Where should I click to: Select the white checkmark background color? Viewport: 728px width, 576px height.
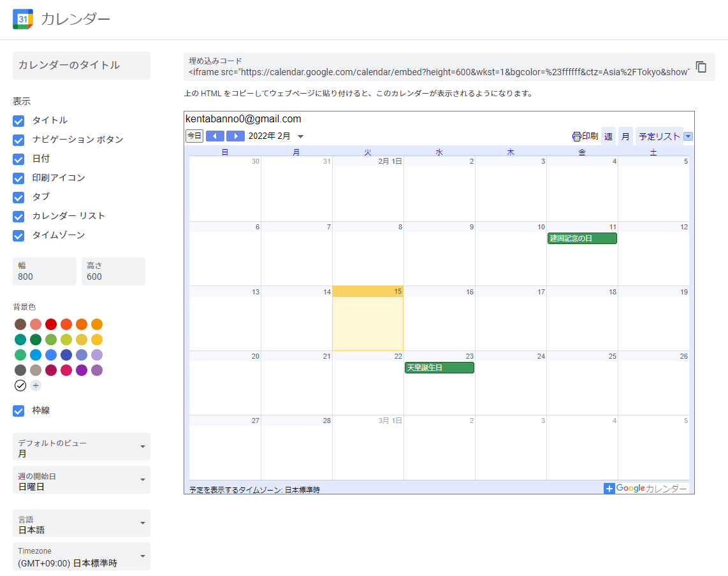tap(20, 385)
